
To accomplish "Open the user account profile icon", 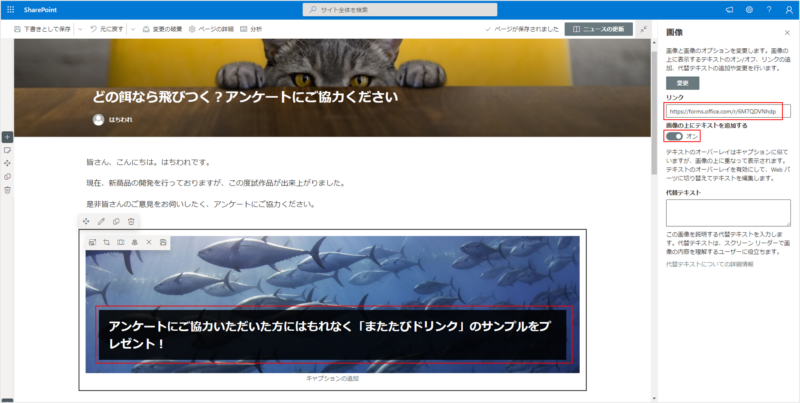I will pos(788,9).
